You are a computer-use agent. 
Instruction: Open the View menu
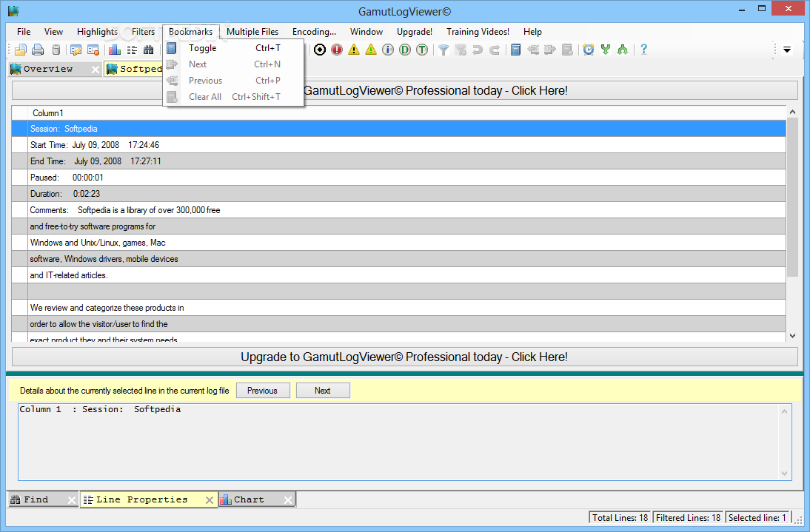54,32
